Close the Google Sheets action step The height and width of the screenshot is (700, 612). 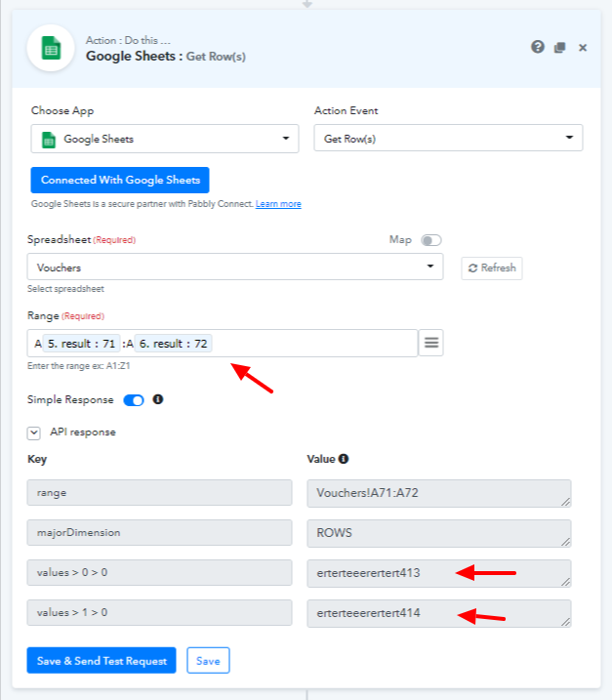pyautogui.click(x=583, y=47)
